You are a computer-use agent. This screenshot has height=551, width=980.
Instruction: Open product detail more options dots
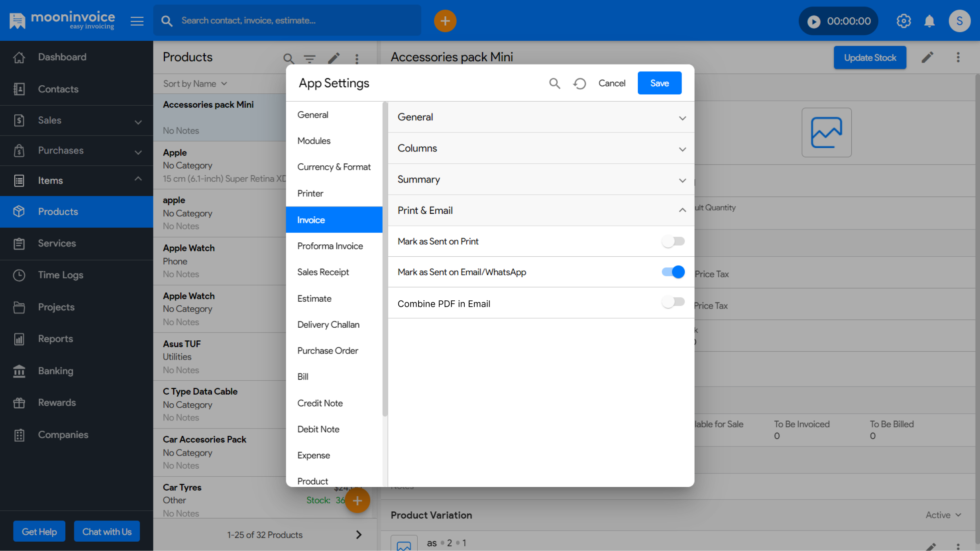click(x=958, y=57)
